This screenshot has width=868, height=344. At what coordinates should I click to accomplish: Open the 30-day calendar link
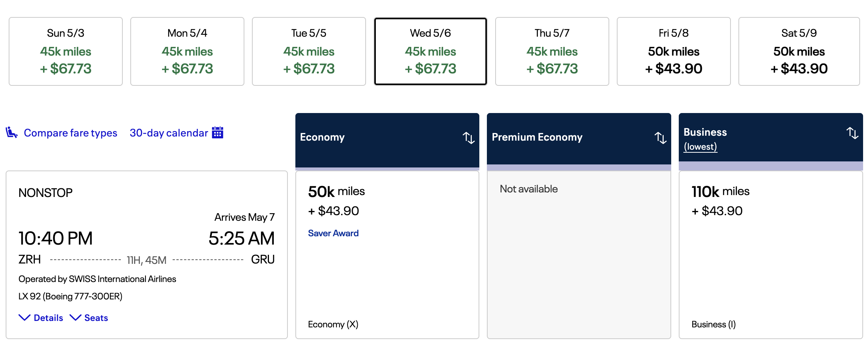(x=169, y=133)
